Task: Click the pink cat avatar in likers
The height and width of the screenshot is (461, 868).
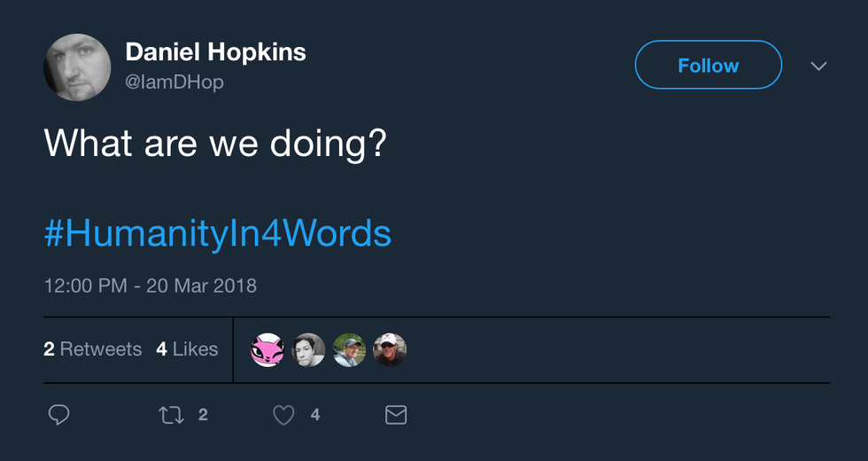Action: point(267,350)
